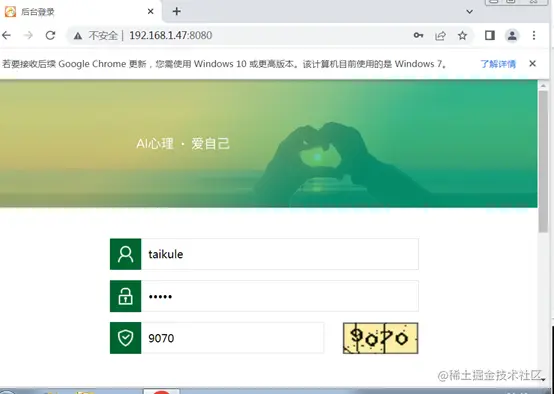The height and width of the screenshot is (394, 554).
Task: Bookmark the page with star icon
Action: [462, 35]
